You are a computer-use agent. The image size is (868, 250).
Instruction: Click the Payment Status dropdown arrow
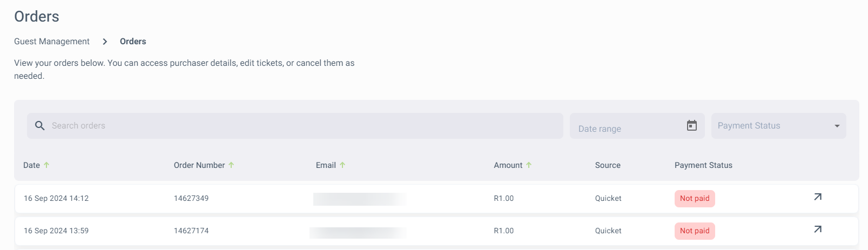click(837, 126)
